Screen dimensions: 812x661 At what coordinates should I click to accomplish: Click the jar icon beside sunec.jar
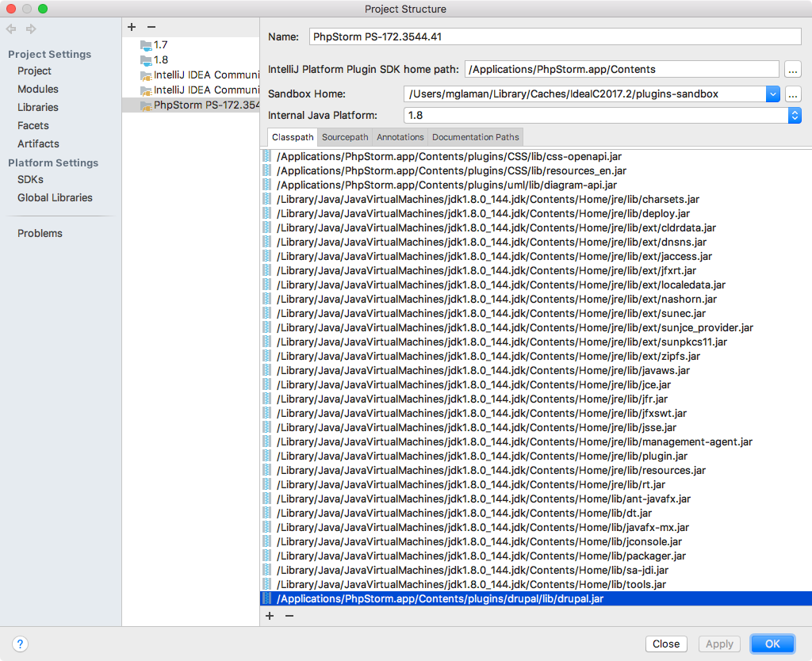(266, 312)
